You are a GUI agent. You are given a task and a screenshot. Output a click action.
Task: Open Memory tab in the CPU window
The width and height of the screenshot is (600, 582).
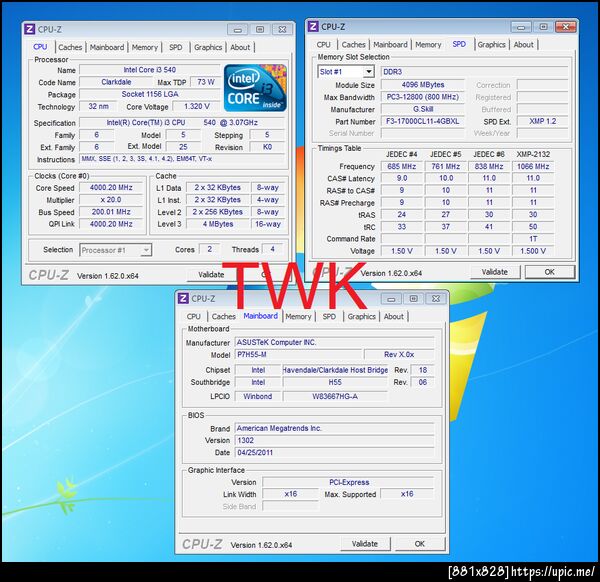coord(145,47)
